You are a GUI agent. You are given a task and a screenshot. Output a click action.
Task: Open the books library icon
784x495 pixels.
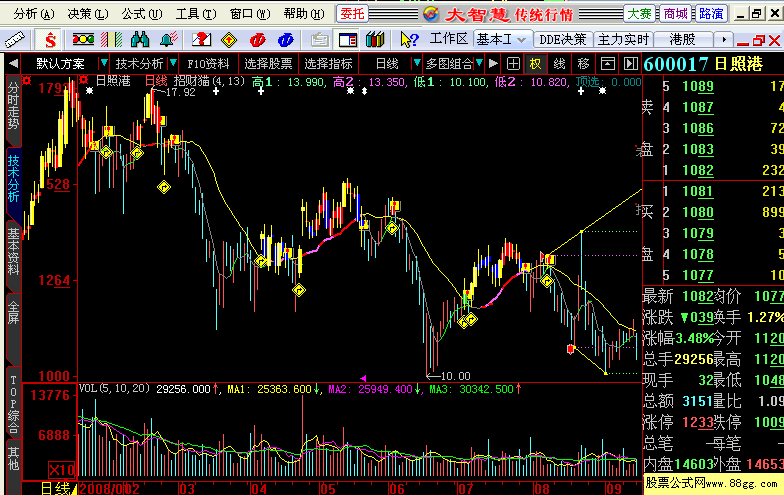(374, 39)
